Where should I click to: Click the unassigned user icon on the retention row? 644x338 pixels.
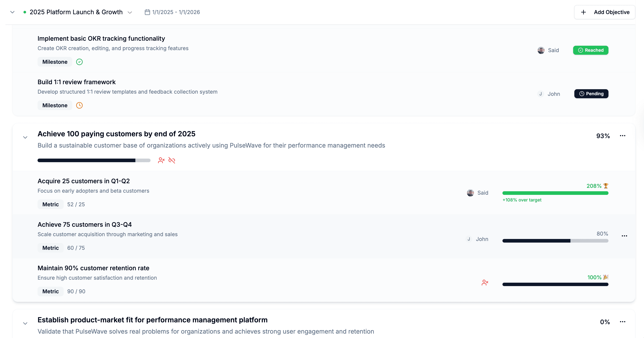pyautogui.click(x=485, y=283)
